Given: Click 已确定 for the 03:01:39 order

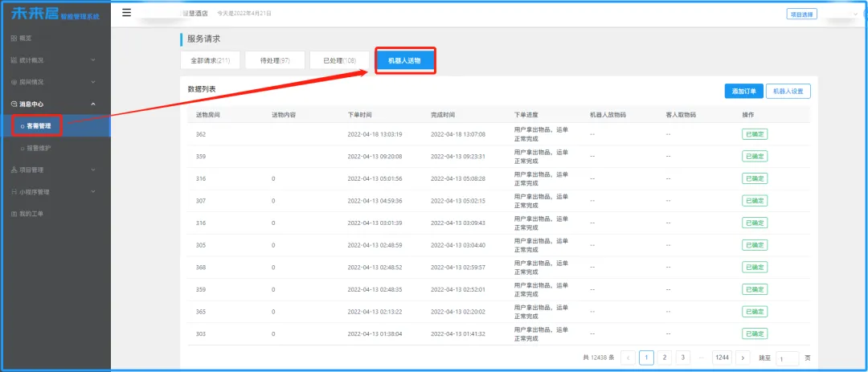Looking at the screenshot, I should [755, 223].
